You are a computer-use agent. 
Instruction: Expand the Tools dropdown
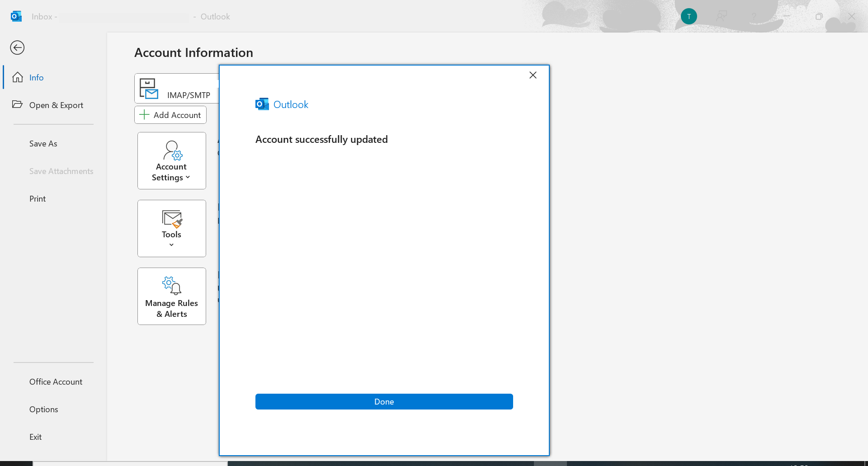[x=172, y=228]
